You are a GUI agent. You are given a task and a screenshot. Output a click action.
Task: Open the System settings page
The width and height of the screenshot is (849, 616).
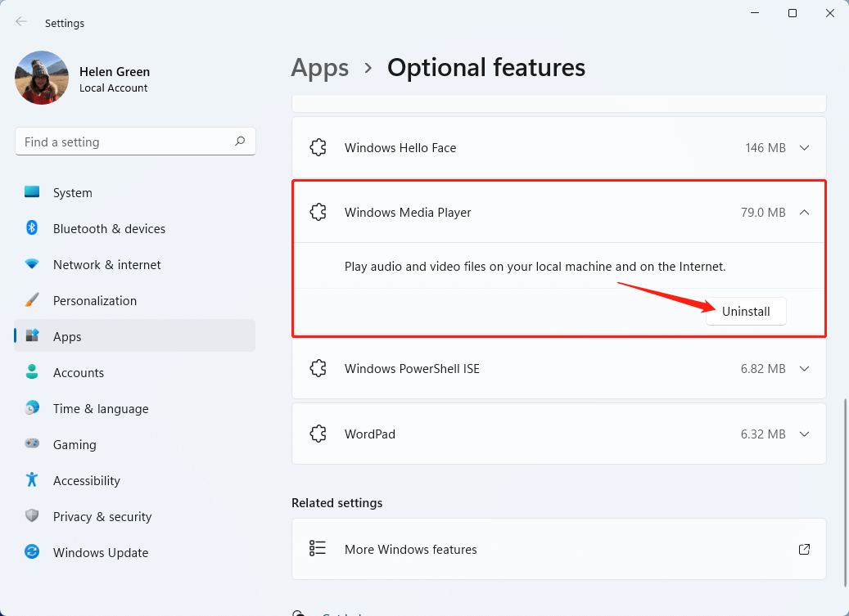click(x=135, y=192)
